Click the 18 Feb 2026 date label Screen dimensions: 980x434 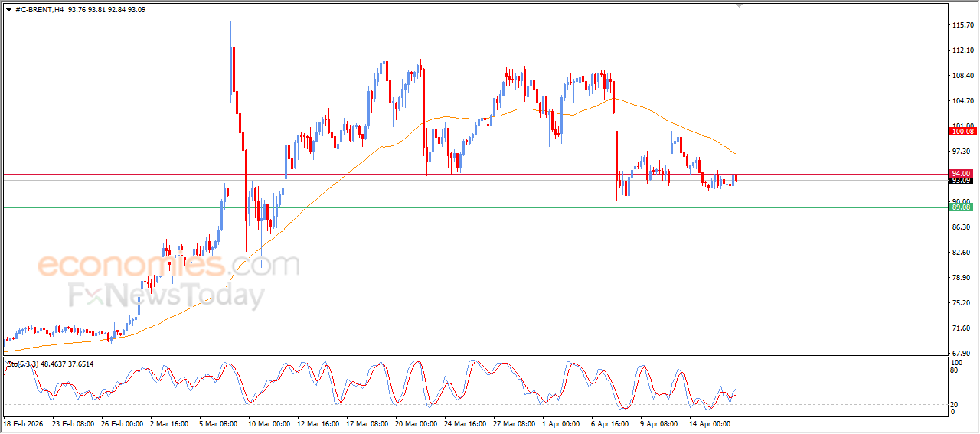[24, 423]
